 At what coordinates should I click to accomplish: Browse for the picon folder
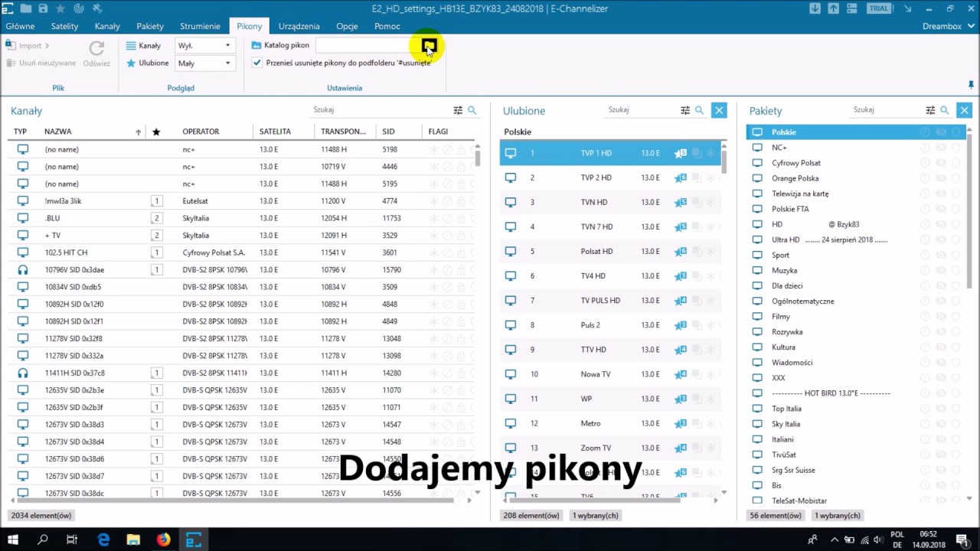[x=429, y=45]
